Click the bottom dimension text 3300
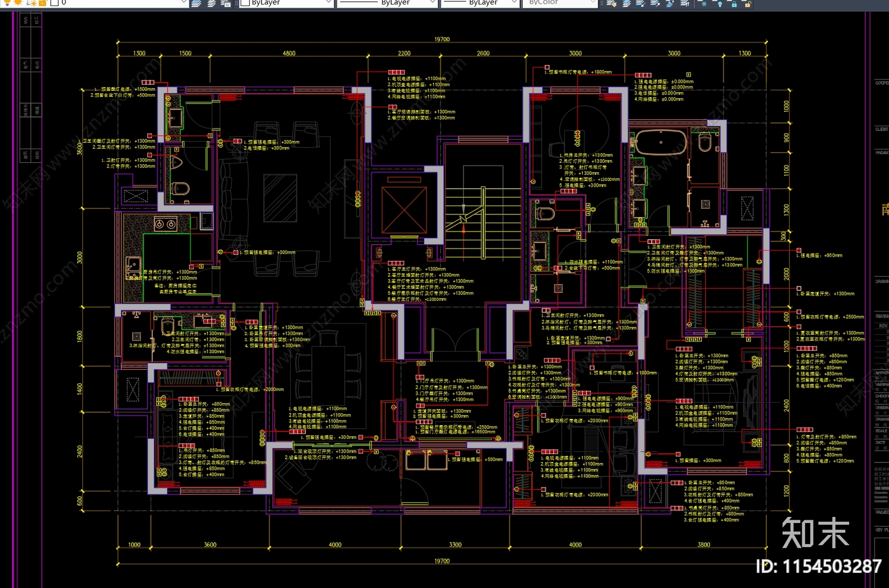Viewport: 889px width, 588px height. click(x=455, y=545)
